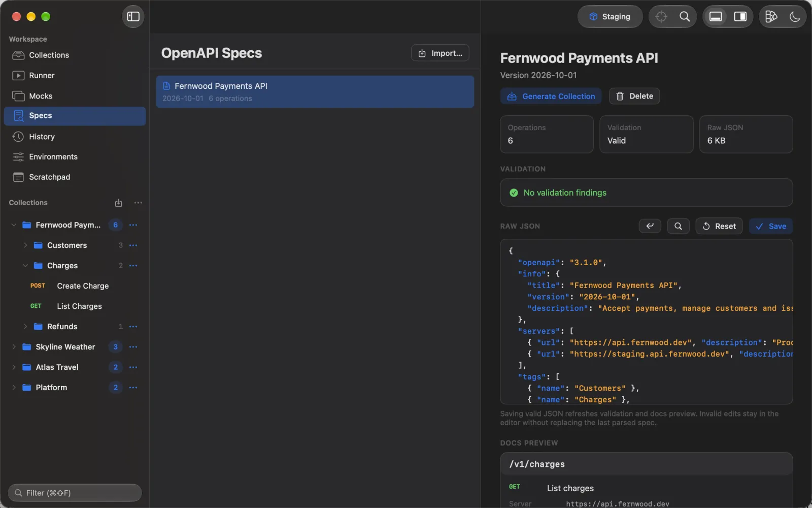Screen dimensions: 812x508
Task: Open the Collections header more-options menu
Action: (x=138, y=203)
